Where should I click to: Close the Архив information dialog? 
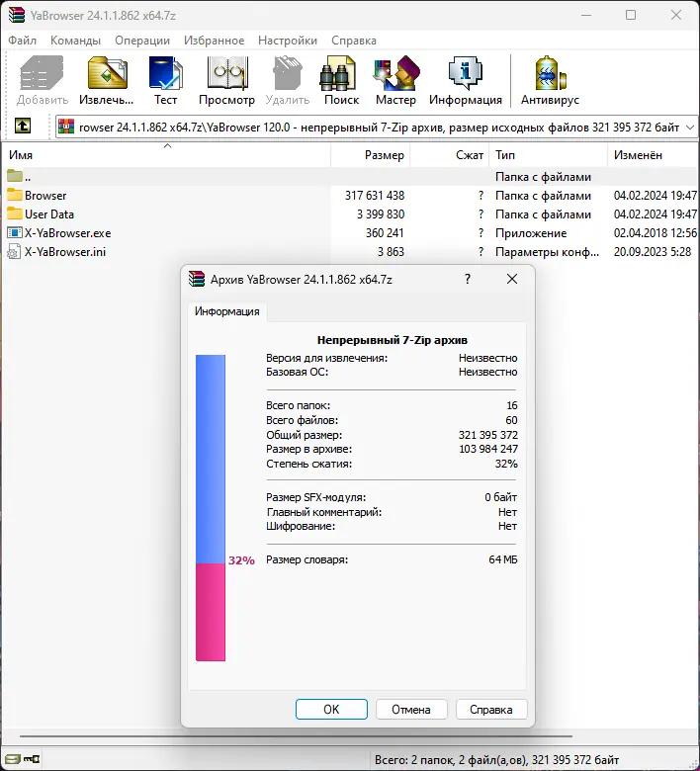point(512,279)
